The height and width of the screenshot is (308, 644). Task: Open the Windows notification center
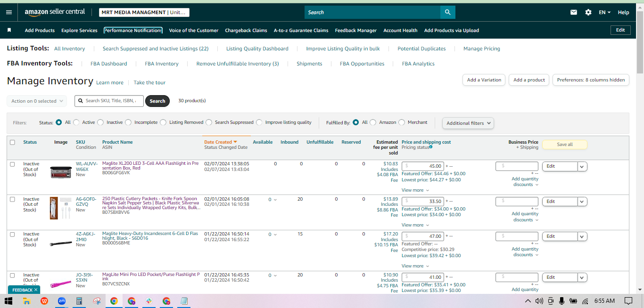(628, 301)
